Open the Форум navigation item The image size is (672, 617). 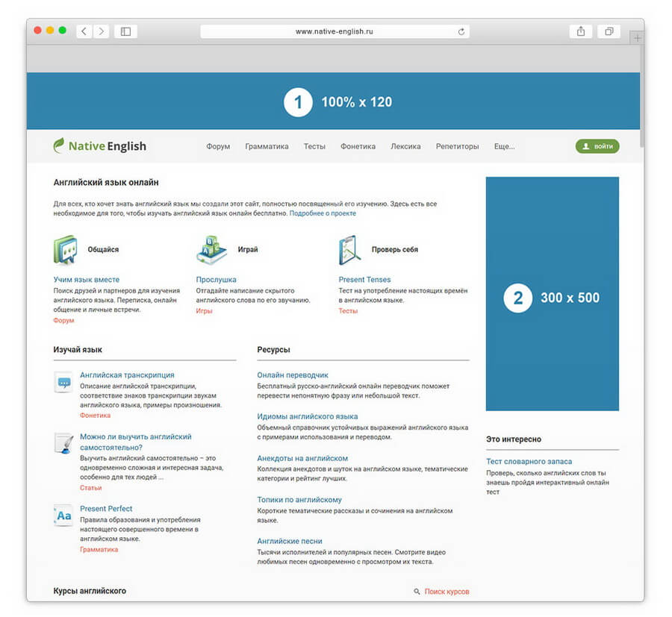point(218,146)
